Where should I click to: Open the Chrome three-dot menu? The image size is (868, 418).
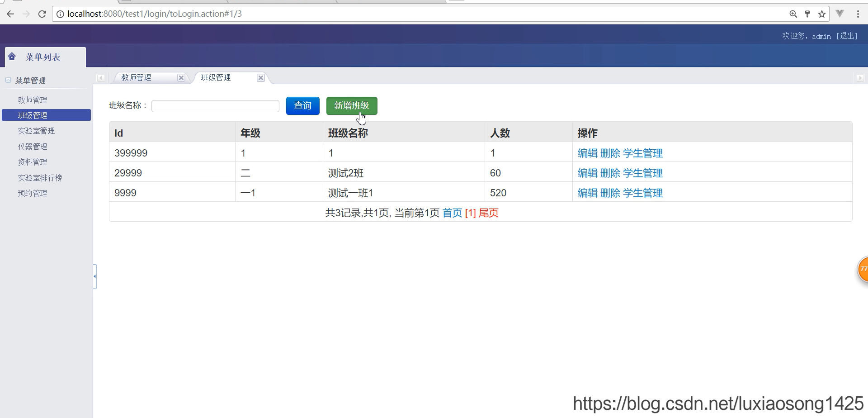(x=858, y=14)
